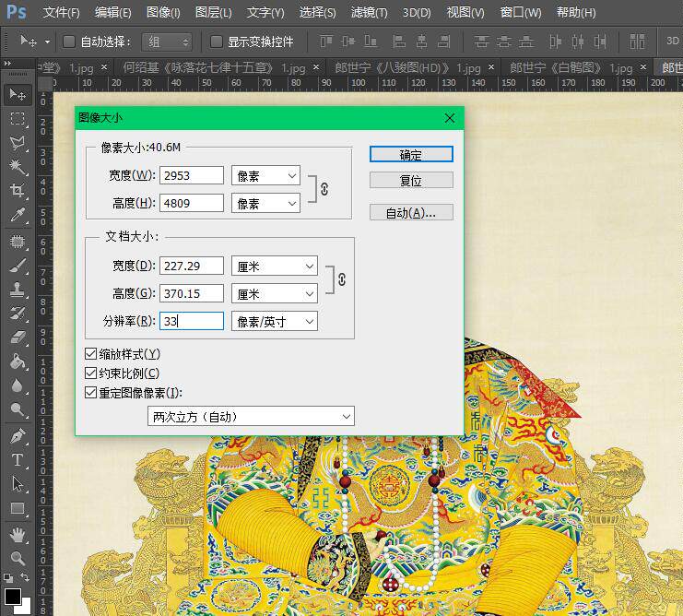Open the 像素/英寸 resolution unit dropdown
Viewport: 683px width, 616px height.
(x=275, y=322)
